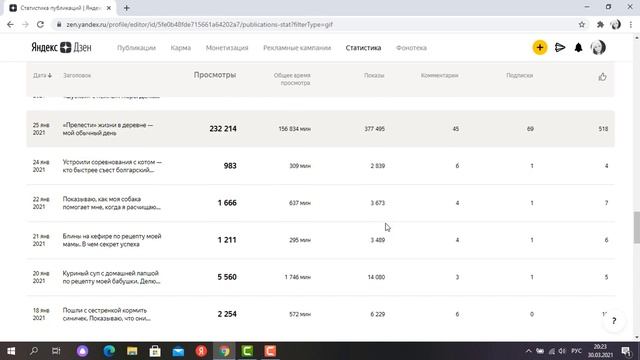640x360 pixels.
Task: Close the Статистика публикаций tab
Action: [109, 8]
